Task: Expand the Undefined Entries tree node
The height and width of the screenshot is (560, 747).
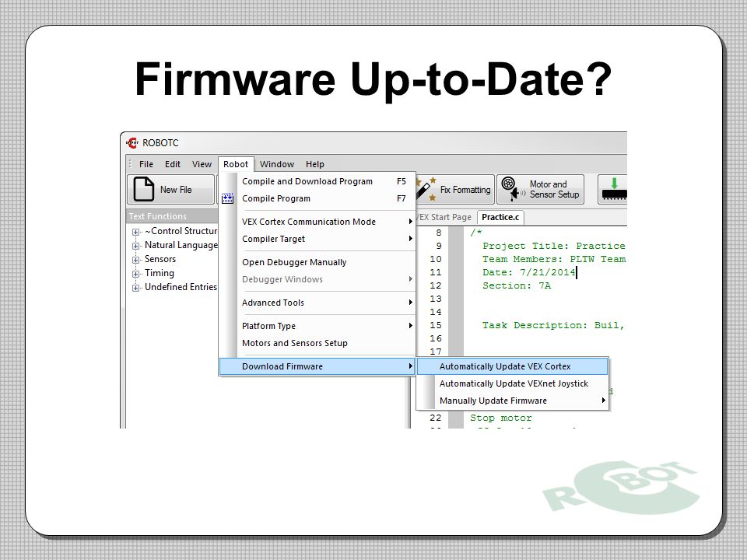Action: pos(135,288)
